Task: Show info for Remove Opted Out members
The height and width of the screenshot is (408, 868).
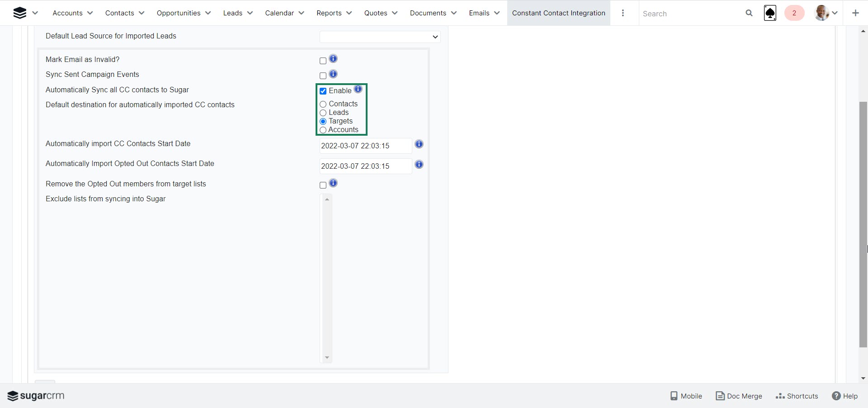Action: click(333, 183)
